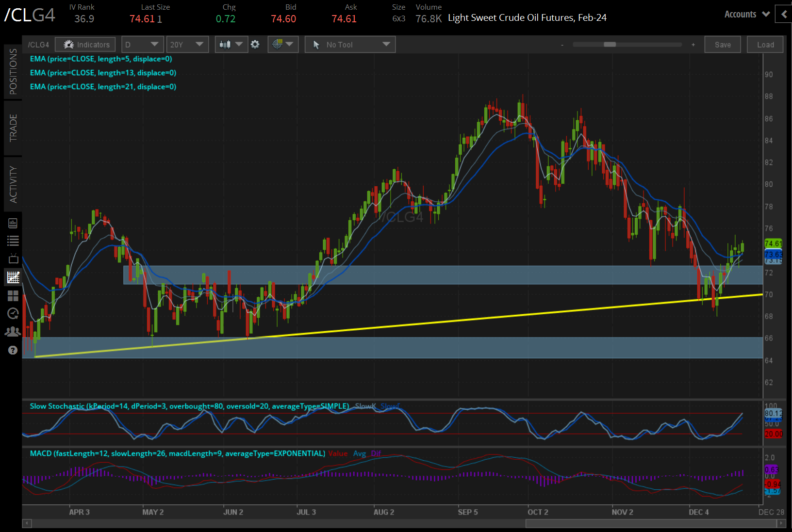Viewport: 792px width, 532px height.
Task: Click the clock history icon in sidebar
Action: (x=13, y=314)
